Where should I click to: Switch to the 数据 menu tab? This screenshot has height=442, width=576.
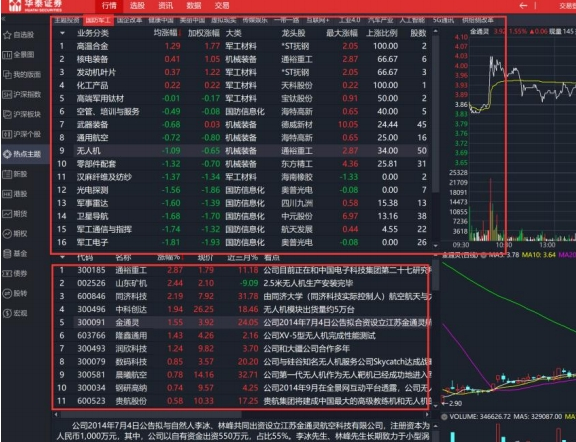click(194, 6)
